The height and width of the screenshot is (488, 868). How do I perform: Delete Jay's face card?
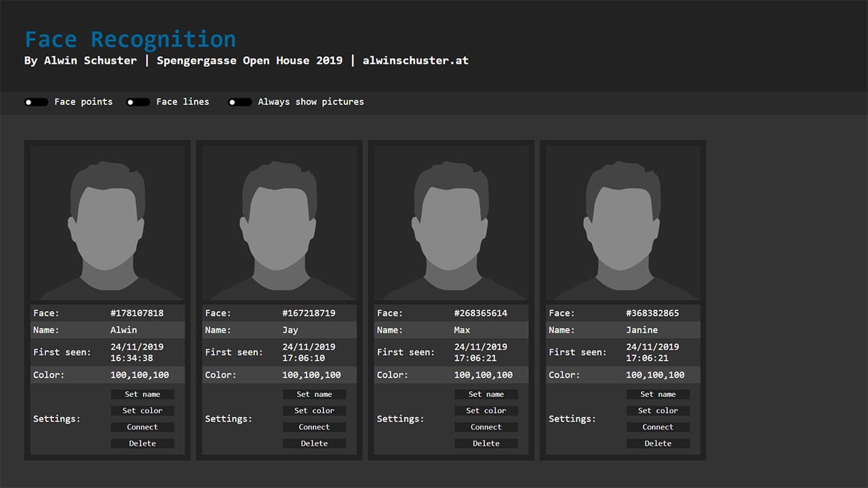pyautogui.click(x=315, y=443)
